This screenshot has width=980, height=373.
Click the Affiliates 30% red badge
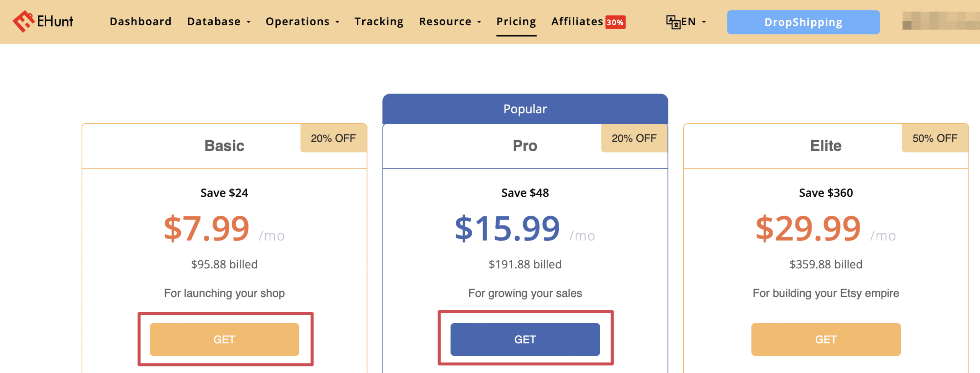[x=615, y=22]
